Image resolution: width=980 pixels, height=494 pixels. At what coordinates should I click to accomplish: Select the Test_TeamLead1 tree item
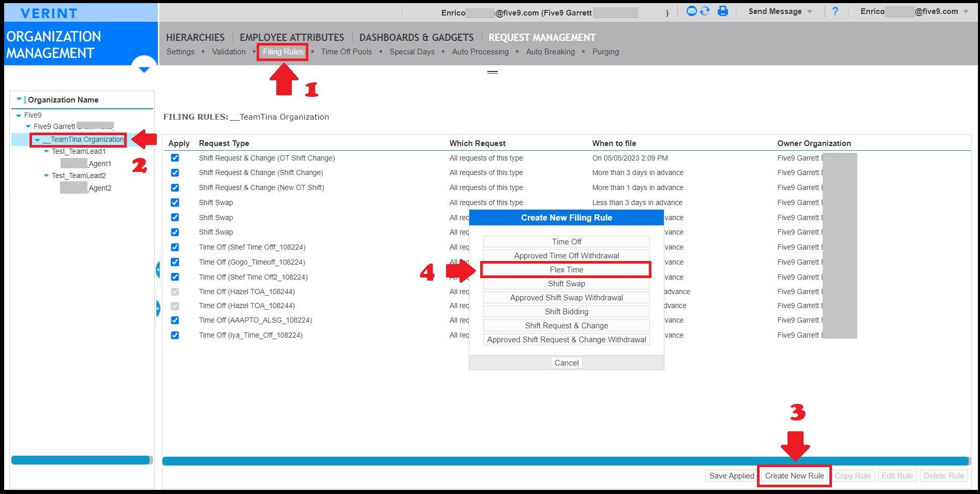[x=79, y=152]
